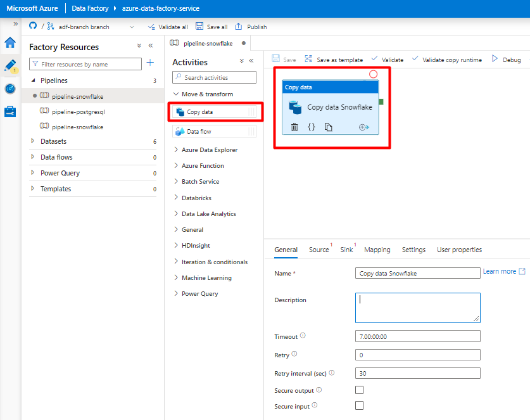The height and width of the screenshot is (420, 530).
Task: Collapse the Activities pane
Action: click(x=251, y=61)
